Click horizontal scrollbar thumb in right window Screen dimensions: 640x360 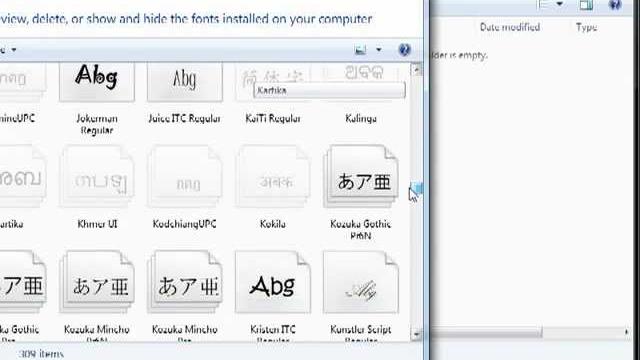tap(487, 333)
